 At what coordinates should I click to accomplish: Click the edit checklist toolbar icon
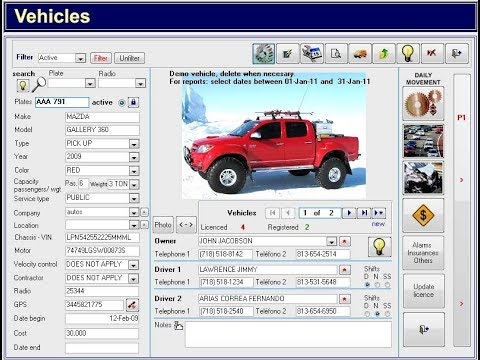288,53
